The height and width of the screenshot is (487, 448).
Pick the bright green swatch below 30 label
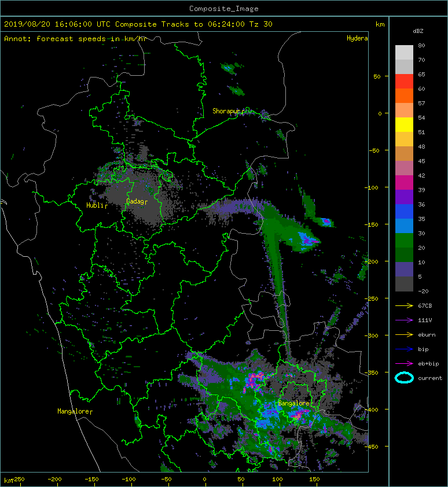tap(404, 240)
